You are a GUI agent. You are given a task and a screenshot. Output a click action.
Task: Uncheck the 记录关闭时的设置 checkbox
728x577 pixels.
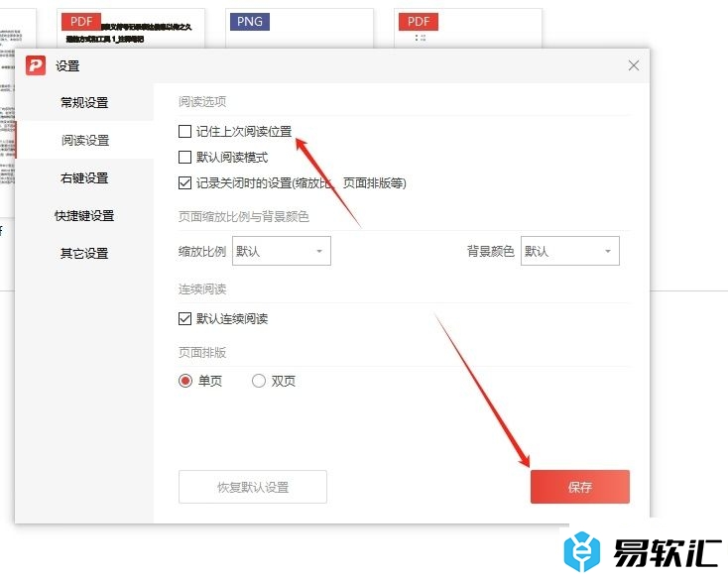click(185, 182)
